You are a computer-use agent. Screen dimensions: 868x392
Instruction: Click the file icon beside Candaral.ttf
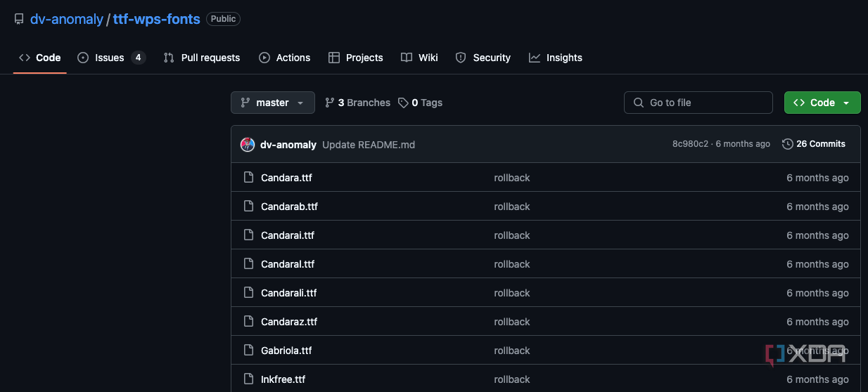(x=248, y=263)
